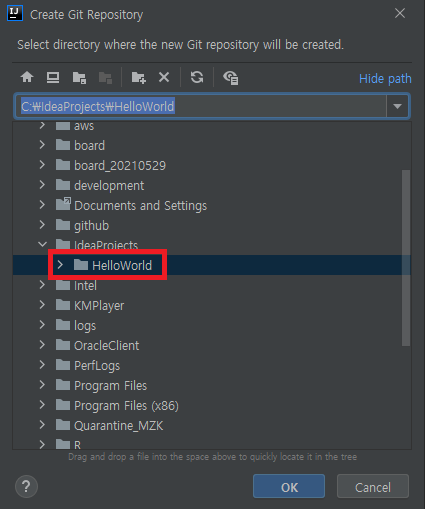Select the board_20210529 folder row
425x509 pixels.
click(212, 165)
